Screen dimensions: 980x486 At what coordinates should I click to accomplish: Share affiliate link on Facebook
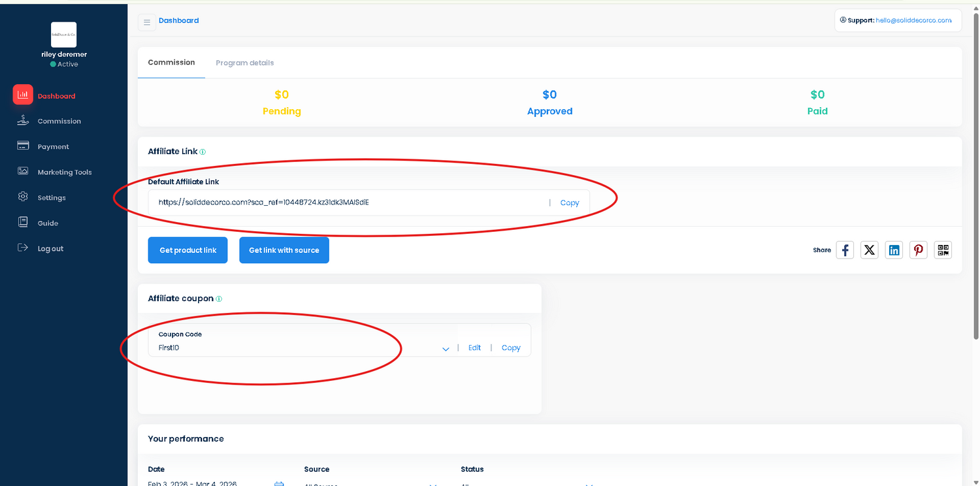pos(845,250)
